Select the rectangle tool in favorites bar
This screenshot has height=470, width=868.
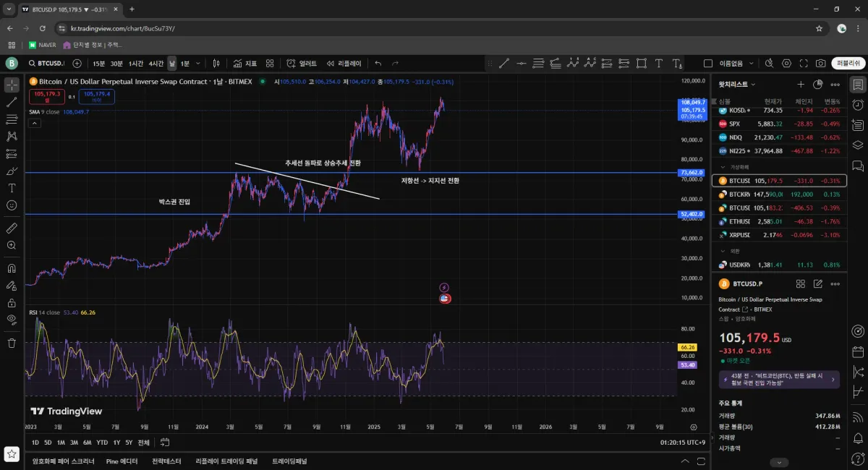click(x=642, y=63)
